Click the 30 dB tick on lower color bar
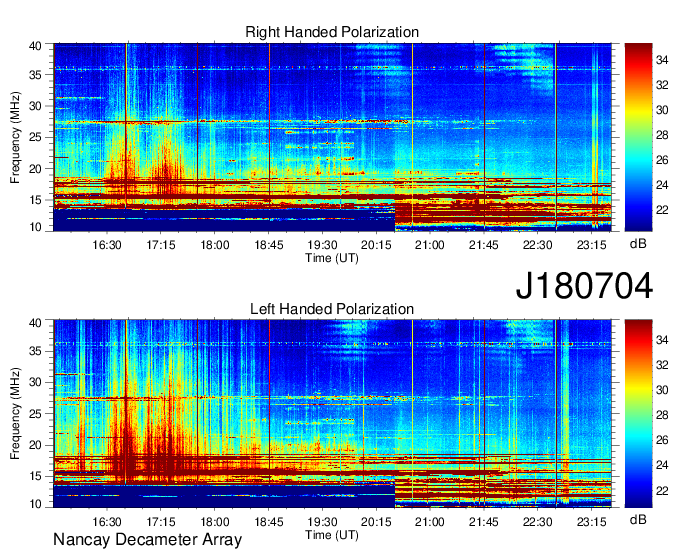This screenshot has height=552, width=680. (662, 390)
